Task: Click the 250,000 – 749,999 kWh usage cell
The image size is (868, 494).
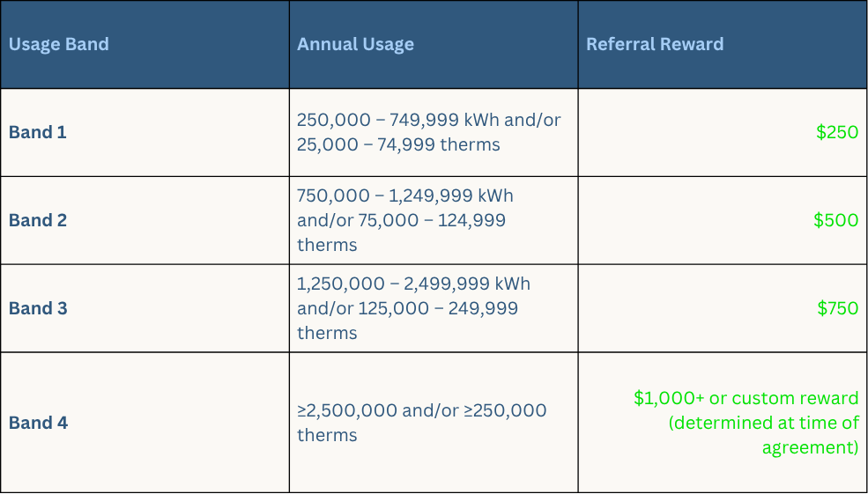Action: pos(429,132)
